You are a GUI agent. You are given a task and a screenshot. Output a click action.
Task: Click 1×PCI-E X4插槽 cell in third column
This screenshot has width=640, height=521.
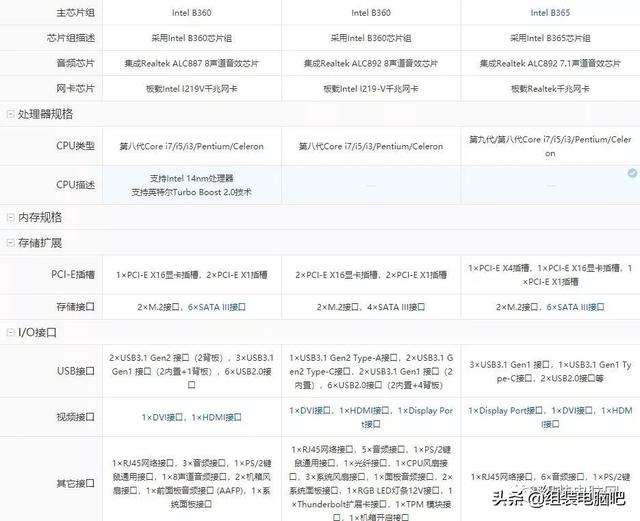point(550,275)
